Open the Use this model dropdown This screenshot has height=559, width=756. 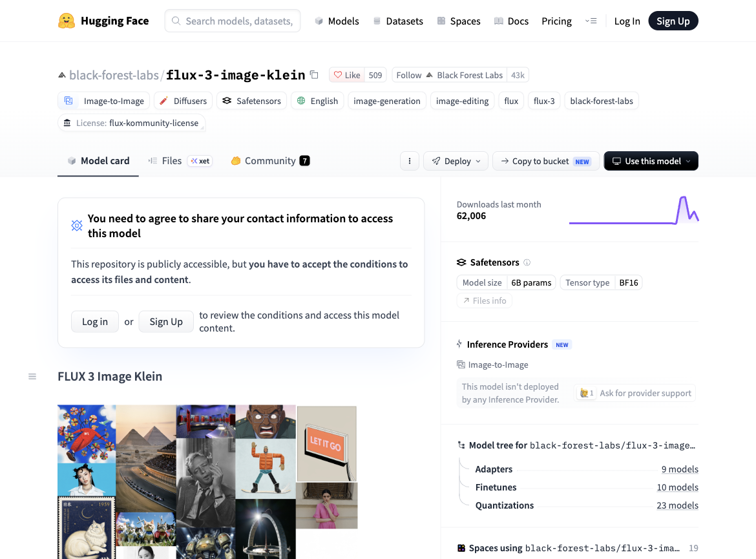651,161
